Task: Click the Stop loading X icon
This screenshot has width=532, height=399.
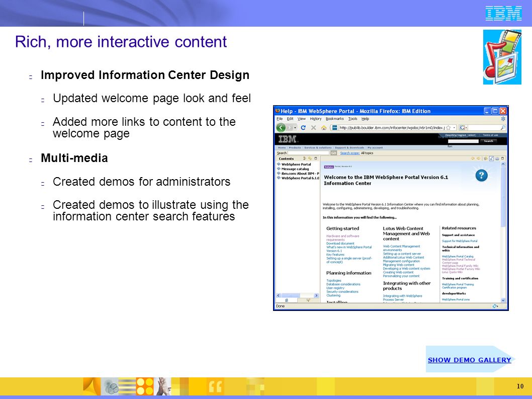Action: (x=313, y=128)
